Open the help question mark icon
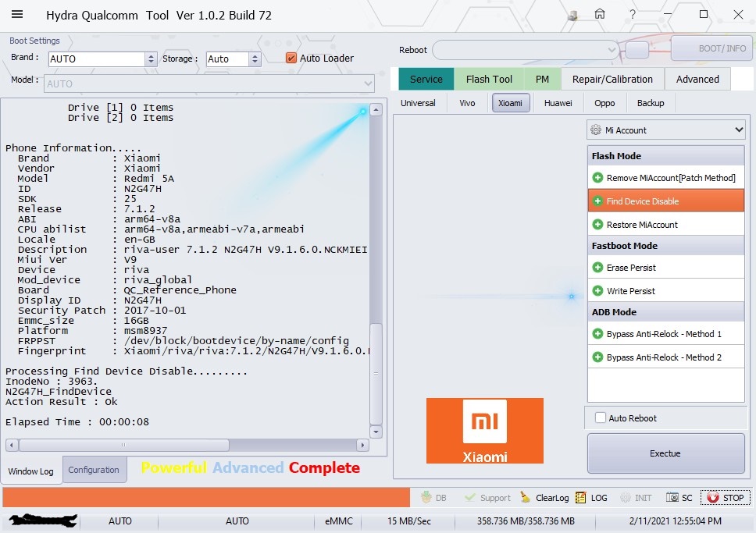The width and height of the screenshot is (756, 533). 633,15
